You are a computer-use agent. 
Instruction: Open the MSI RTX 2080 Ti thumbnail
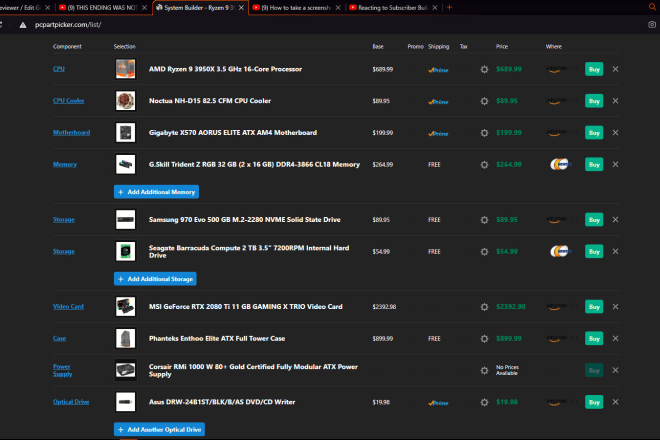click(125, 307)
